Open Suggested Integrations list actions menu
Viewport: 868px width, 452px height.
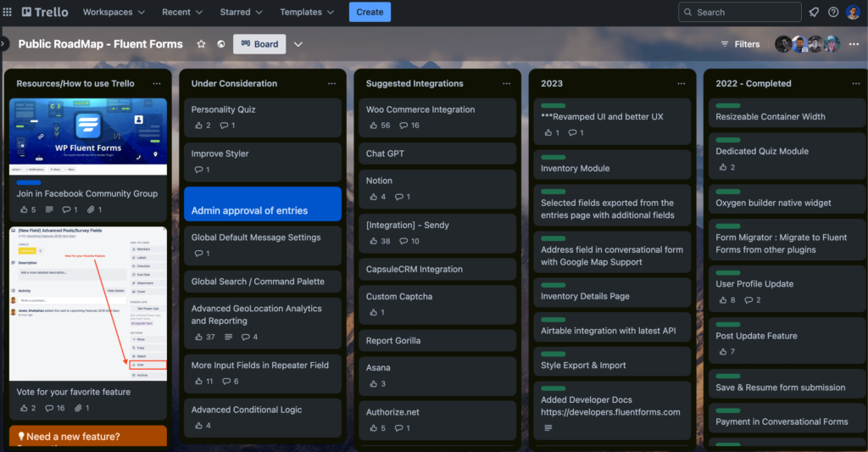click(507, 84)
